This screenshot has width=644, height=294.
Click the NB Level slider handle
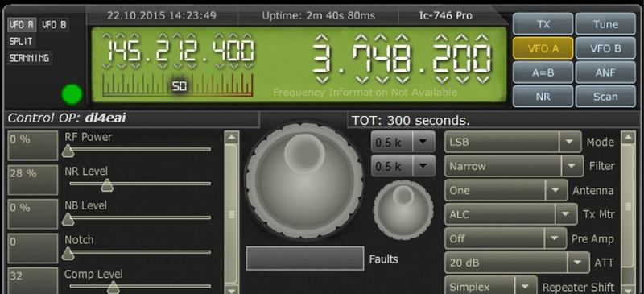[68, 220]
